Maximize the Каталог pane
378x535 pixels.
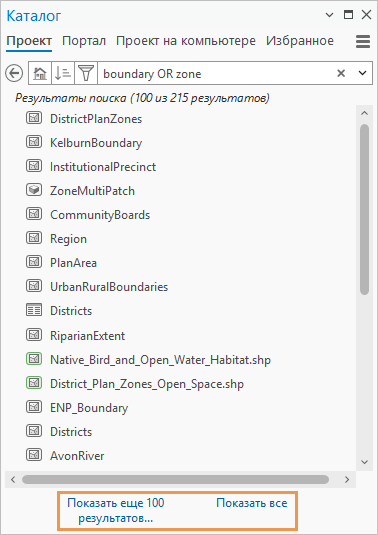(x=348, y=15)
